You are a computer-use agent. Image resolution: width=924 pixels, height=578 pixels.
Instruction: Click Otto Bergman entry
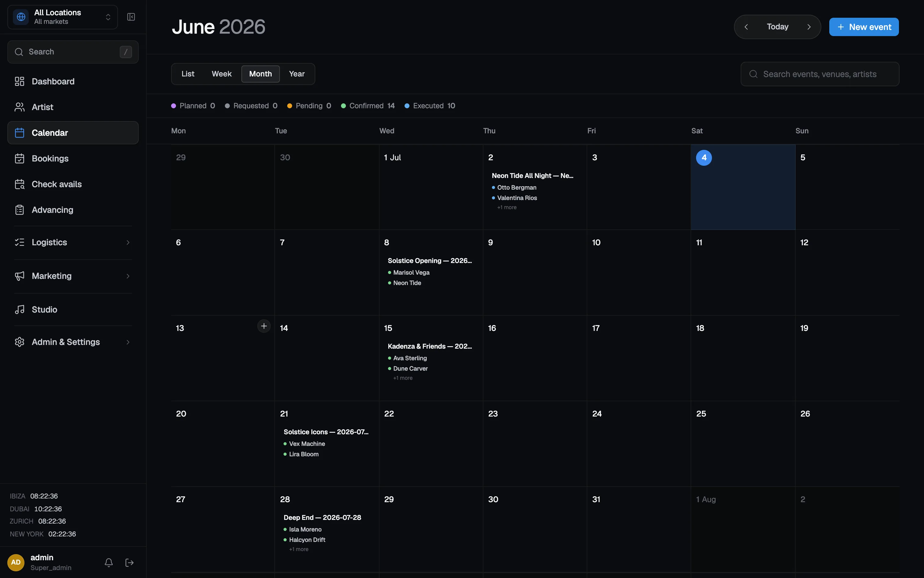514,188
